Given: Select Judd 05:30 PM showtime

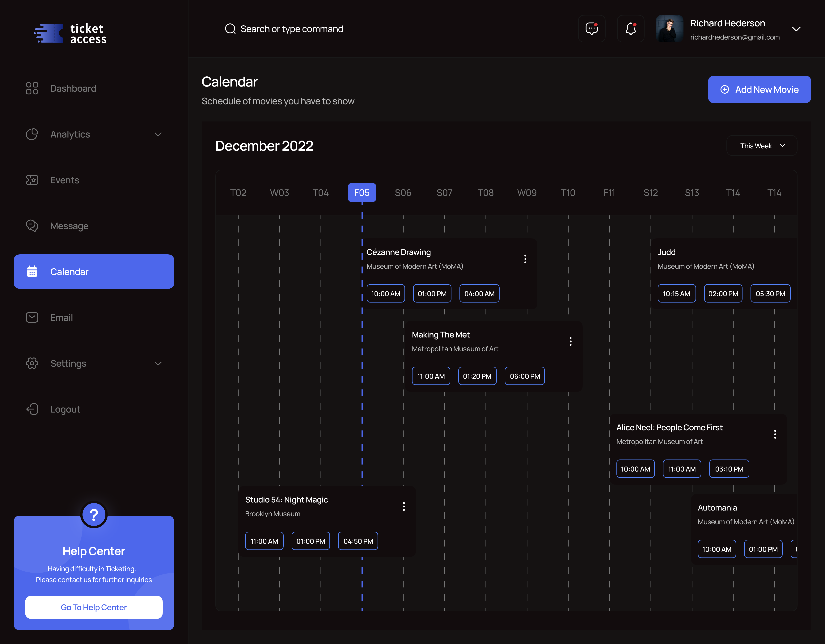Looking at the screenshot, I should [x=771, y=294].
